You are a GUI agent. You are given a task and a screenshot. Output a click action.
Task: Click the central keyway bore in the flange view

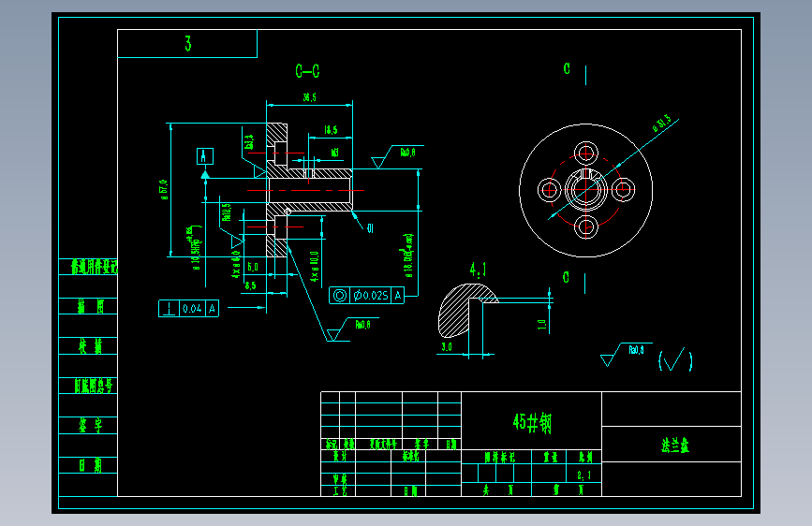tap(585, 189)
